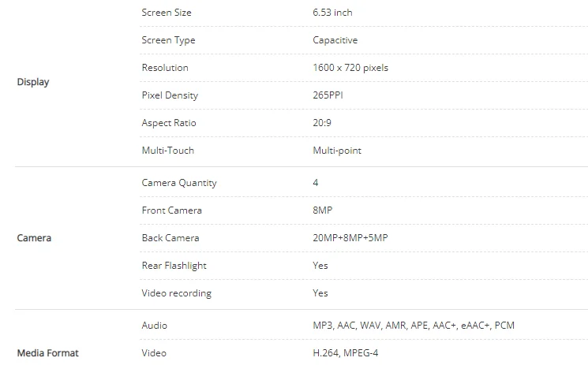The width and height of the screenshot is (588, 365).
Task: Click the Front Camera row label
Action: point(171,210)
